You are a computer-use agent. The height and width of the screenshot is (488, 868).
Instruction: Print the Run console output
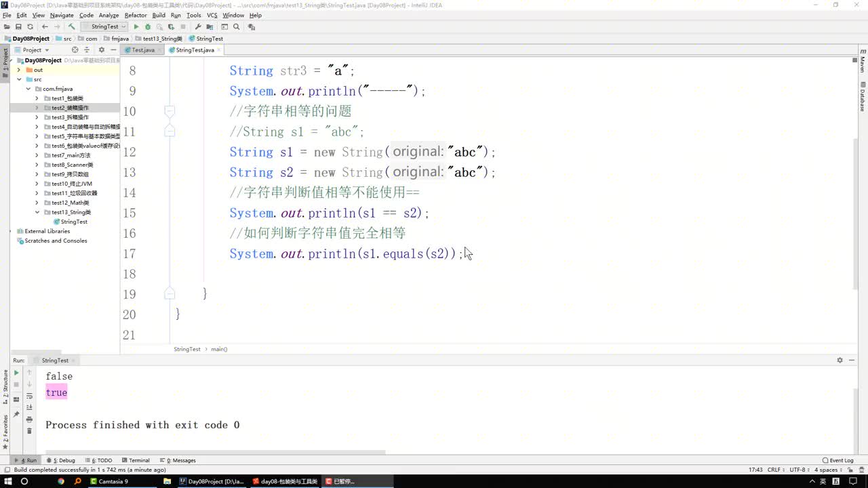pyautogui.click(x=29, y=420)
